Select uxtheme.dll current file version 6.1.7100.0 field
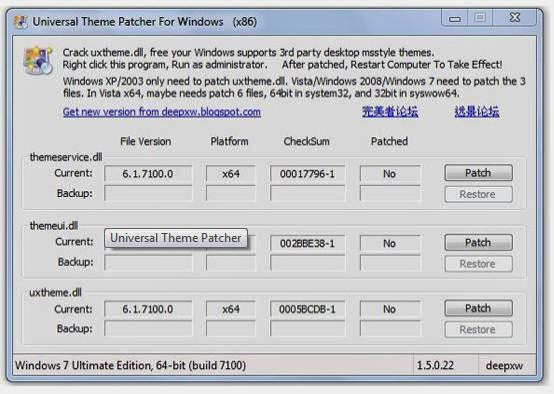 pos(148,309)
